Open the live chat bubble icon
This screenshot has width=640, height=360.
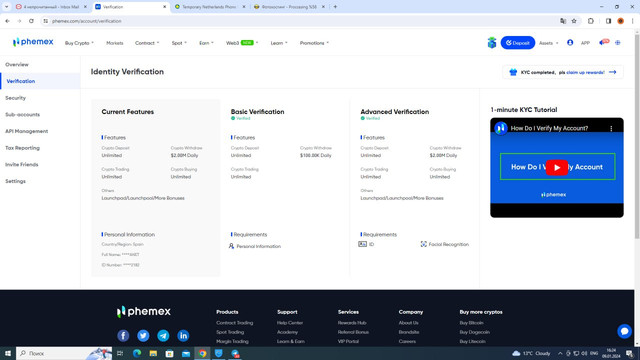[x=624, y=331]
